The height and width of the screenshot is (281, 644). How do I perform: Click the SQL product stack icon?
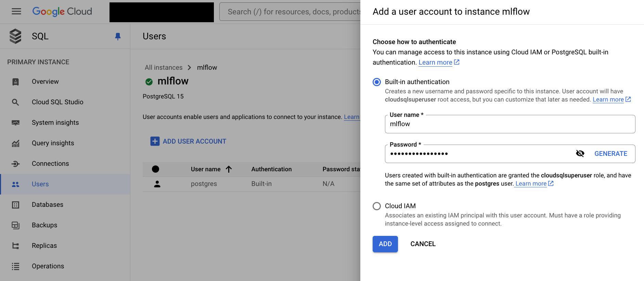[15, 36]
